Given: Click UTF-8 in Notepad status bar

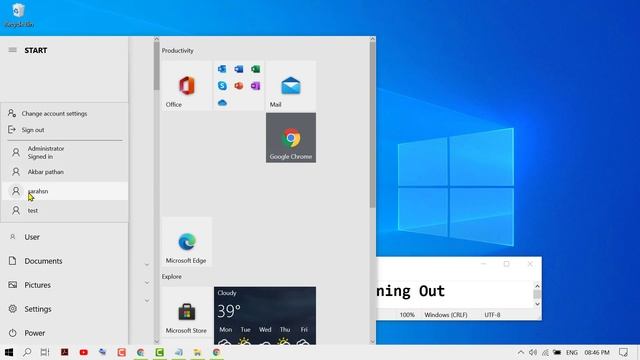Looking at the screenshot, I should click(492, 315).
